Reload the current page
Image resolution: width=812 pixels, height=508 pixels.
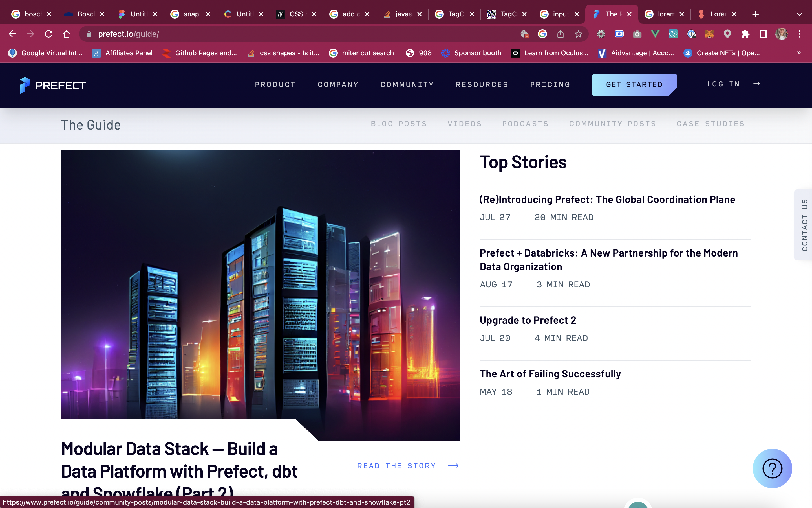(49, 34)
